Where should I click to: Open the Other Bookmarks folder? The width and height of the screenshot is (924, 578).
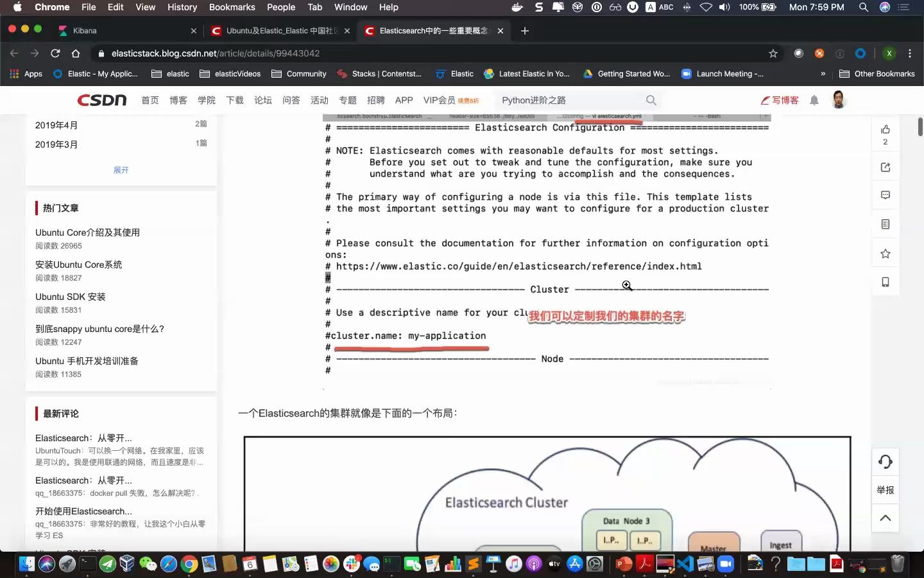point(877,74)
